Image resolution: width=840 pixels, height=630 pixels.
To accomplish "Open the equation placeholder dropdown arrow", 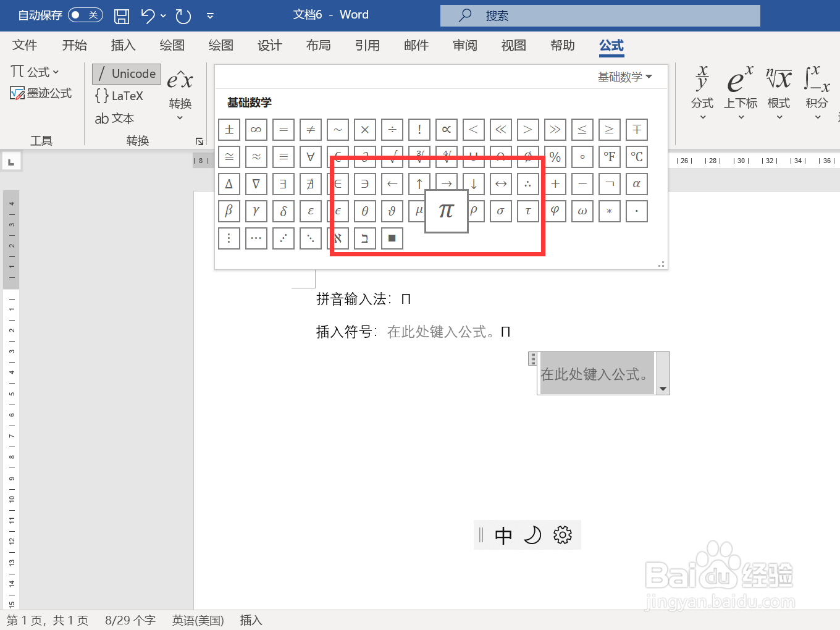I will [x=663, y=390].
